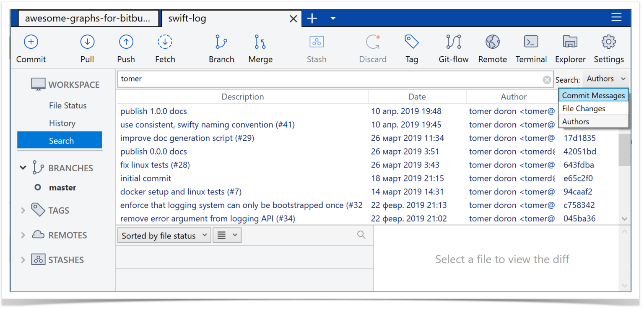Select the initial commit entry
The image size is (644, 309).
(x=145, y=178)
